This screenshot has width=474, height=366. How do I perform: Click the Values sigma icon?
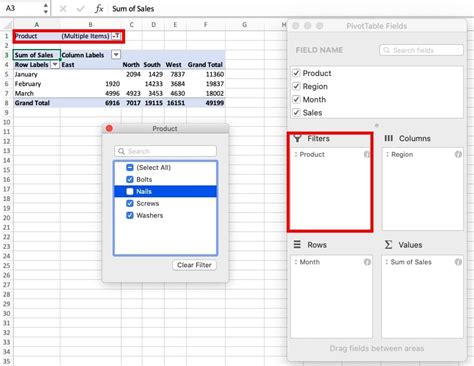(x=388, y=245)
